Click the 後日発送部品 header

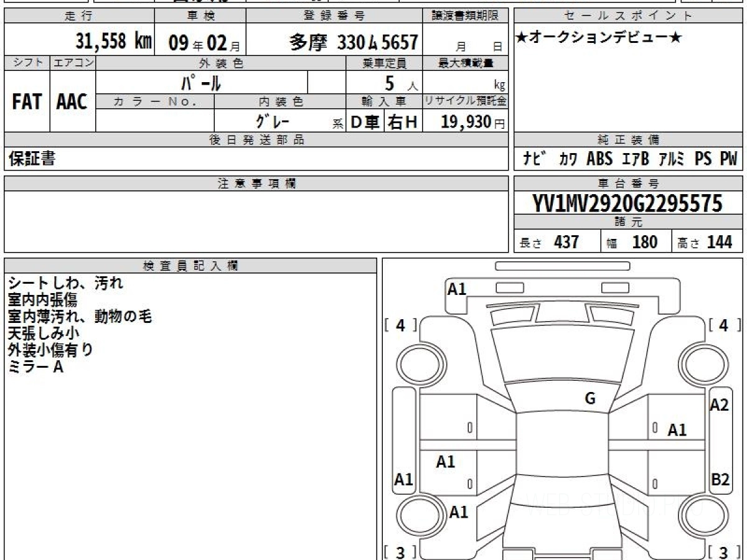[x=256, y=140]
